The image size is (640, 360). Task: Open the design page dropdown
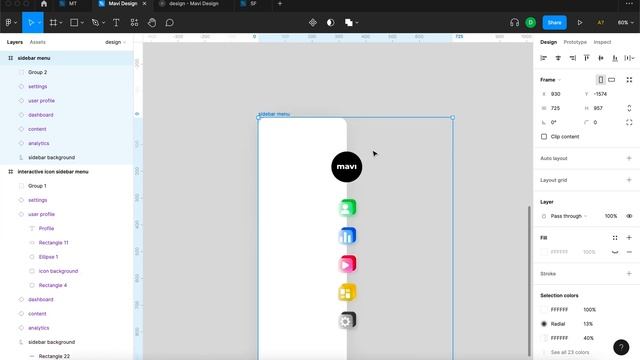[x=116, y=42]
